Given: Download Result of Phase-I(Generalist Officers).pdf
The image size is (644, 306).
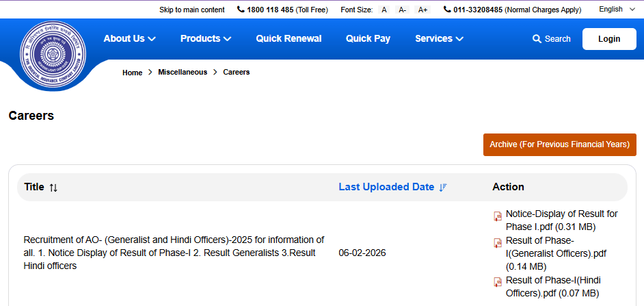Looking at the screenshot, I should [x=556, y=253].
